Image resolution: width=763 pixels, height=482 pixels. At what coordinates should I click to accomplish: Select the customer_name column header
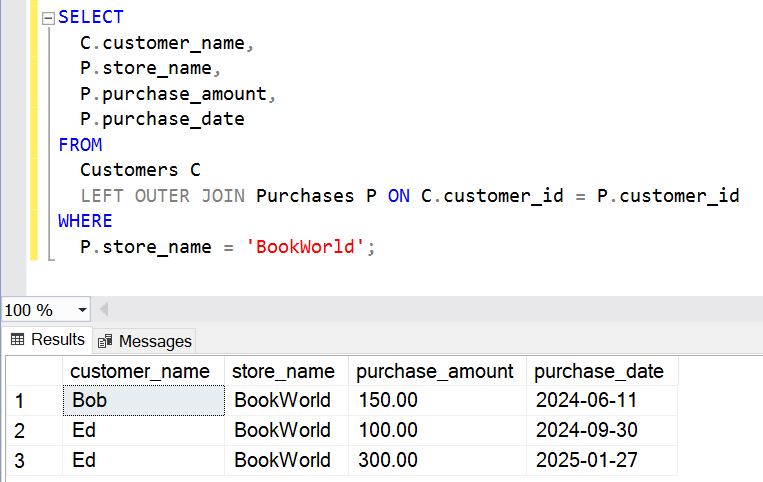click(139, 371)
